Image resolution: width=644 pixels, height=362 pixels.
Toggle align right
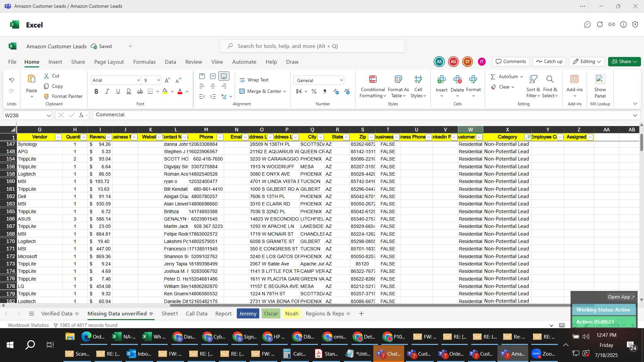pyautogui.click(x=224, y=86)
